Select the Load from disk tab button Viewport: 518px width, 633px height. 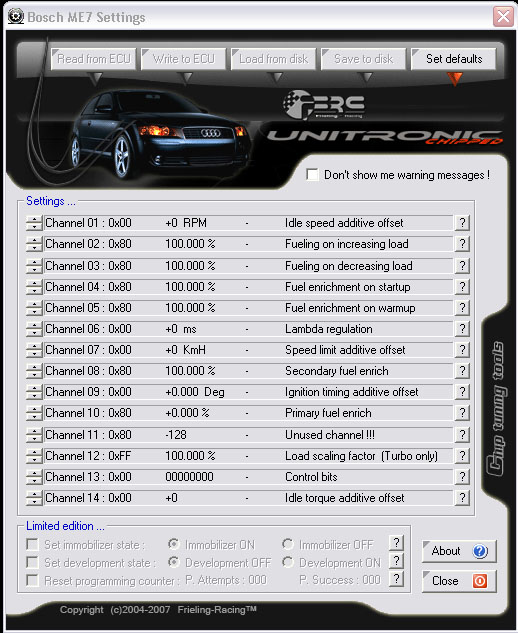(273, 59)
